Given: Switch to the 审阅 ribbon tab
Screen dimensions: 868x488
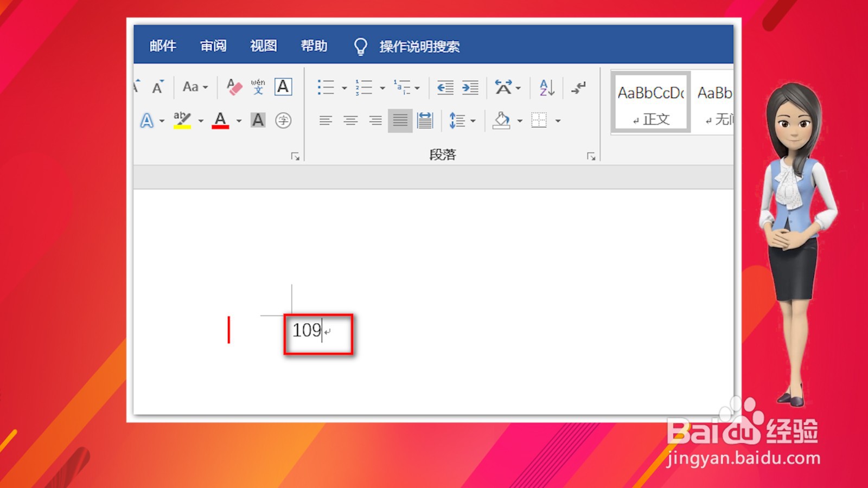Looking at the screenshot, I should click(214, 46).
